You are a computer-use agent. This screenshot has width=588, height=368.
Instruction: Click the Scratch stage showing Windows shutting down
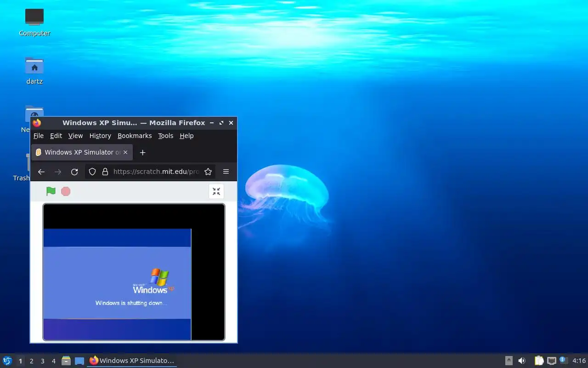coord(134,272)
